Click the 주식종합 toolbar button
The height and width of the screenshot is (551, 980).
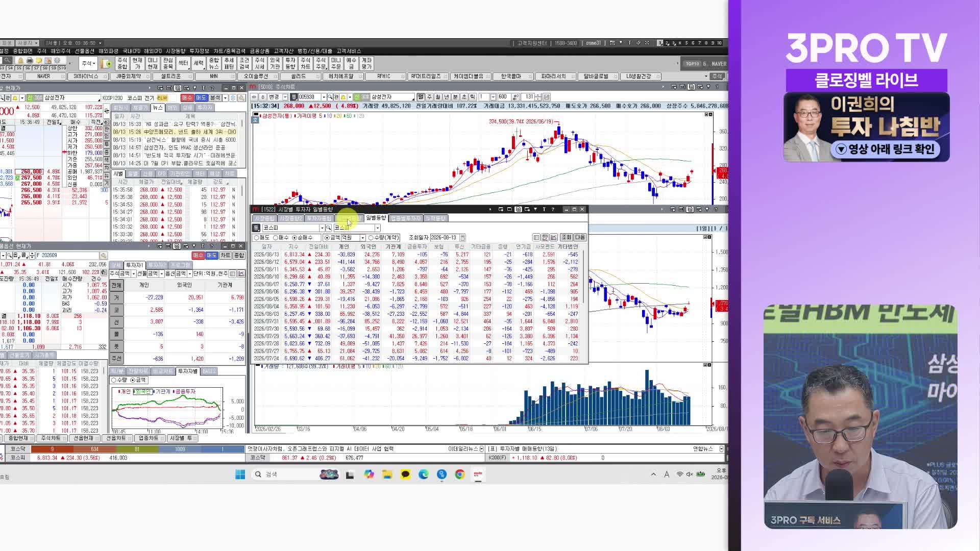pyautogui.click(x=122, y=63)
